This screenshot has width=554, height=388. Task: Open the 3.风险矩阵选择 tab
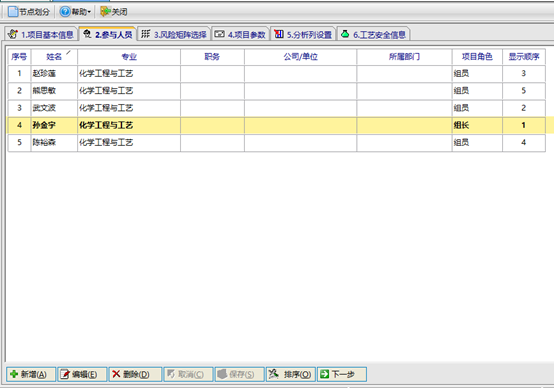pyautogui.click(x=173, y=34)
